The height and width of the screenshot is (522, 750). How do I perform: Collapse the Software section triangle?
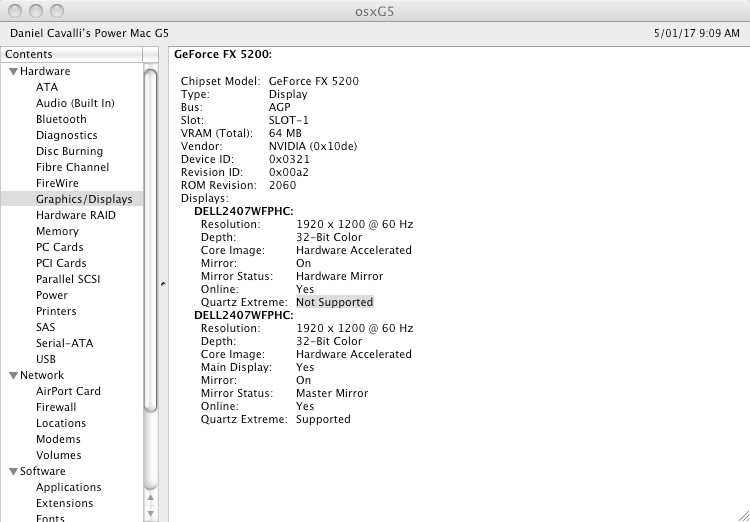(13, 472)
